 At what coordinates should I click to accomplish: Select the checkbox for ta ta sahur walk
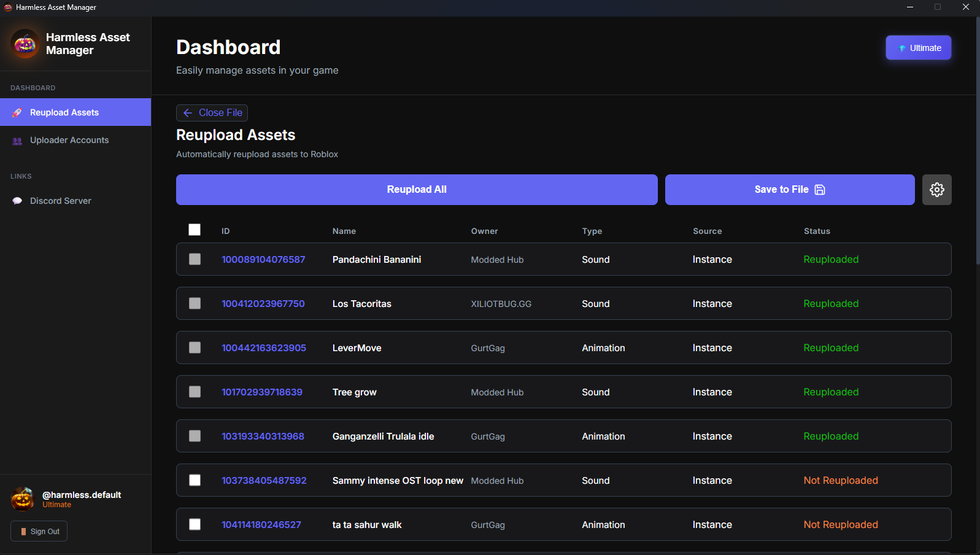[195, 524]
